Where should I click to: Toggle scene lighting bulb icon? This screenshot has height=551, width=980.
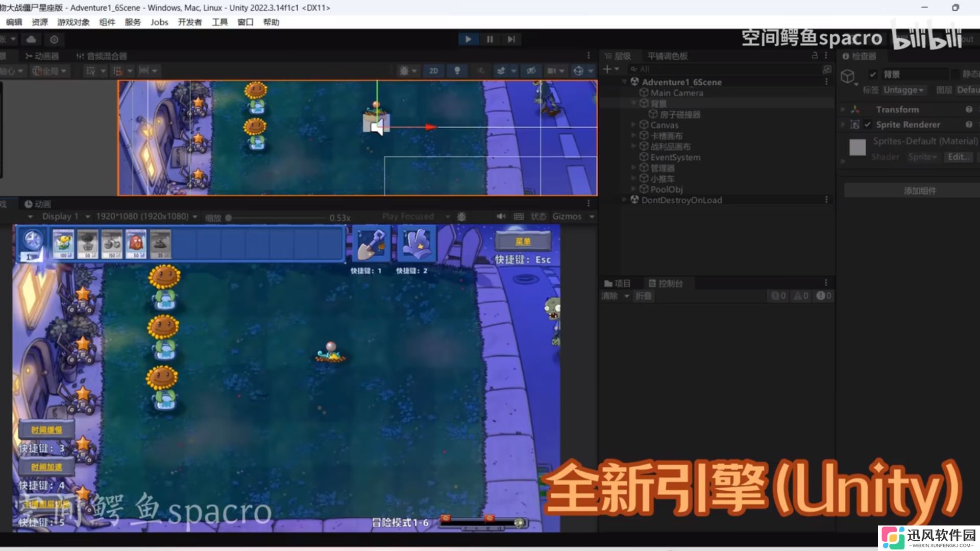pos(457,71)
